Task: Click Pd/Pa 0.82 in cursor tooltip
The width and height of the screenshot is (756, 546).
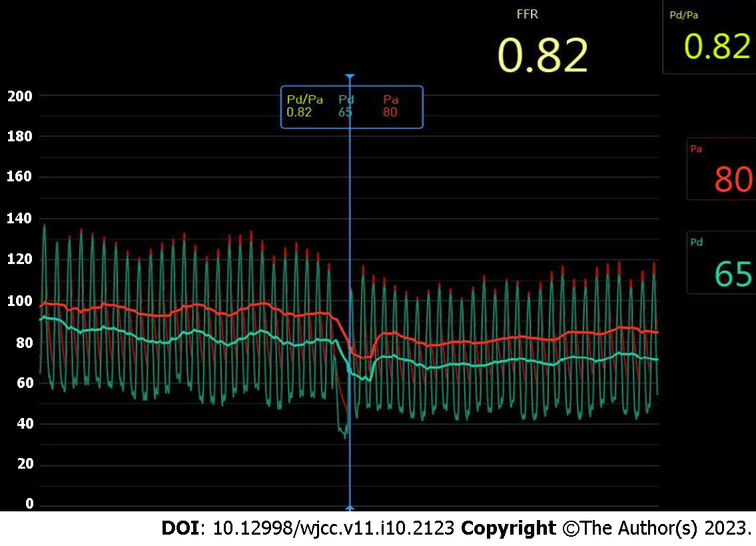Action: (x=304, y=106)
